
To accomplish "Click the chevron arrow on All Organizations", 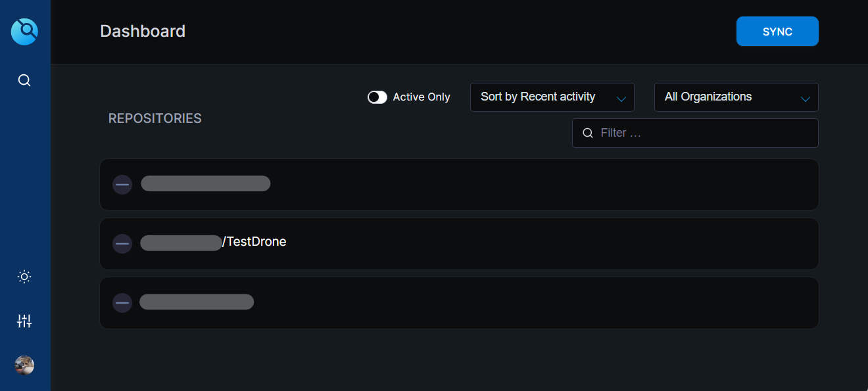I will pos(806,99).
